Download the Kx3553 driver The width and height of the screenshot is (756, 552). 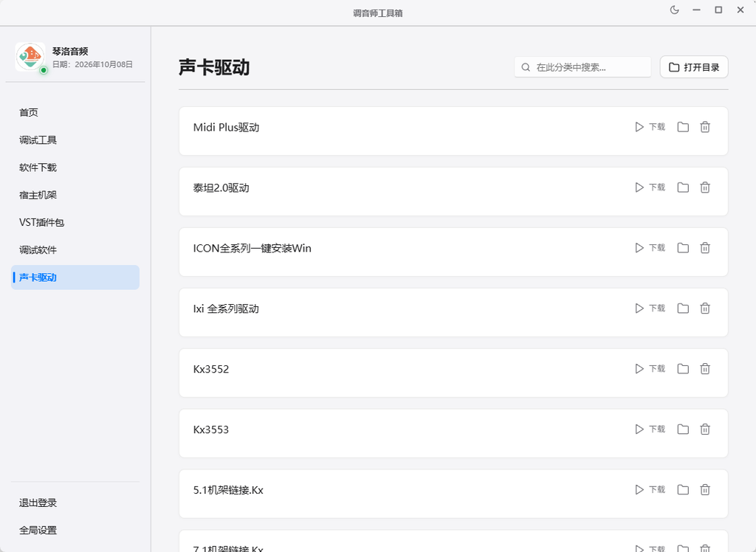point(650,429)
